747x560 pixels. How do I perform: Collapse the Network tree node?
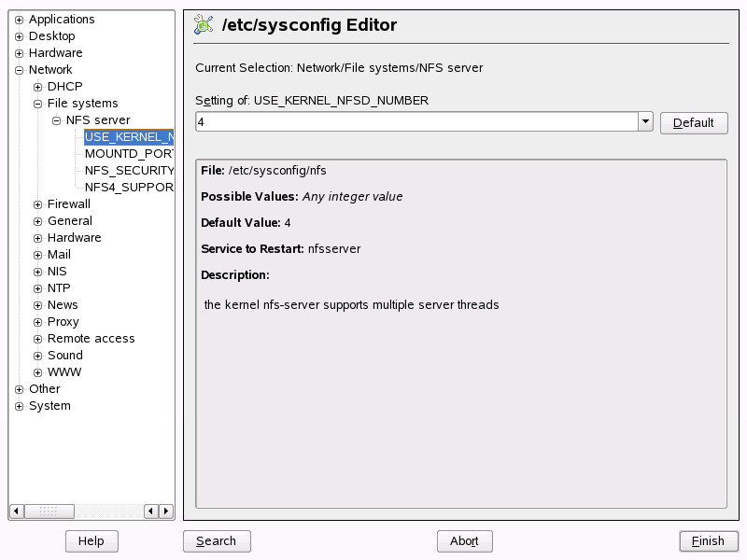[x=19, y=71]
